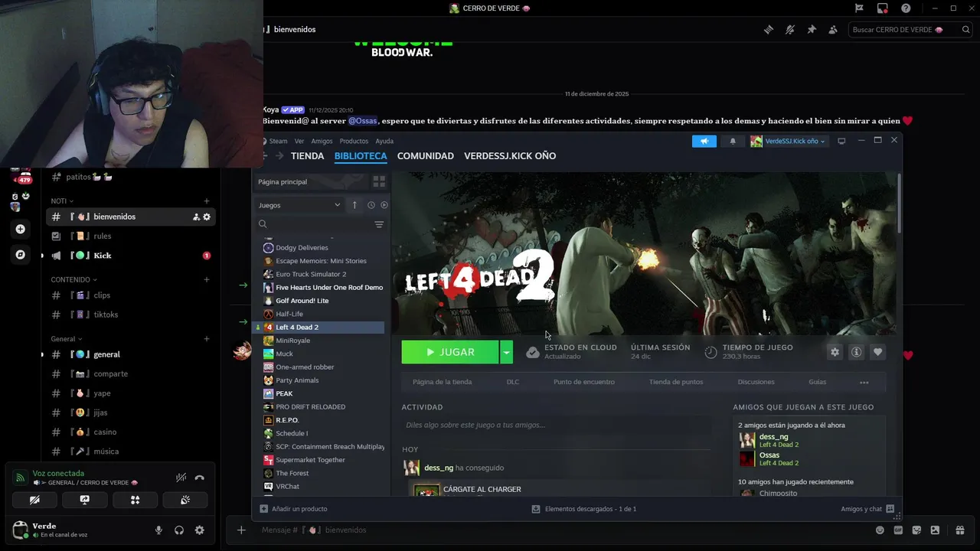Viewport: 980px width, 551px height.
Task: Open Discord threads icon in header
Action: coord(769,30)
